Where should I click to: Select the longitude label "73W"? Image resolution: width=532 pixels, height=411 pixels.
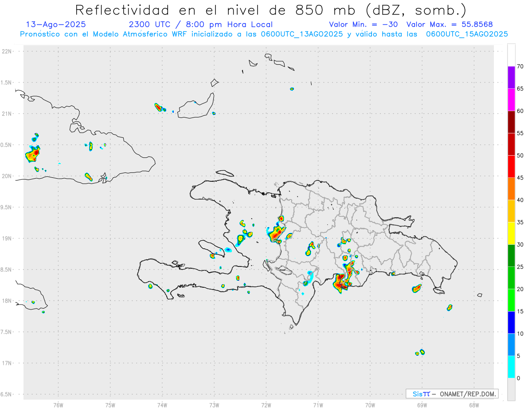(x=214, y=405)
